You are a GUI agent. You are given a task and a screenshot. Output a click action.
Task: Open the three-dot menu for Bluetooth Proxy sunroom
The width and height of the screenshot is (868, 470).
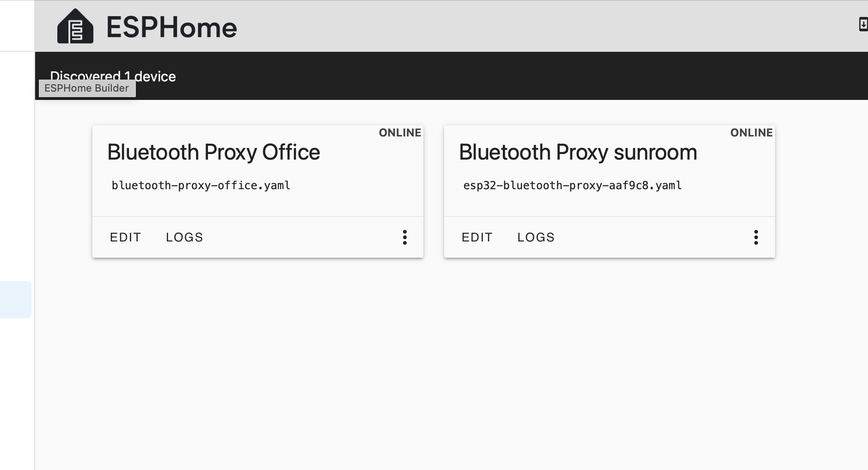click(x=756, y=237)
